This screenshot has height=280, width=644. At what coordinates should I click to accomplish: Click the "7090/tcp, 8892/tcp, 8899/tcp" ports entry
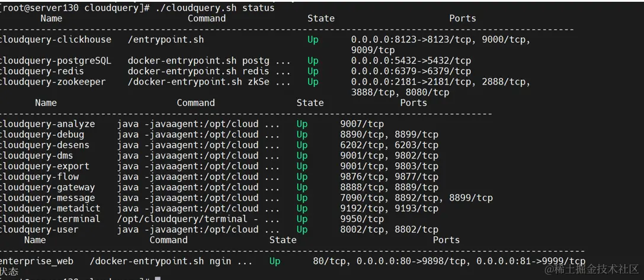click(x=416, y=198)
